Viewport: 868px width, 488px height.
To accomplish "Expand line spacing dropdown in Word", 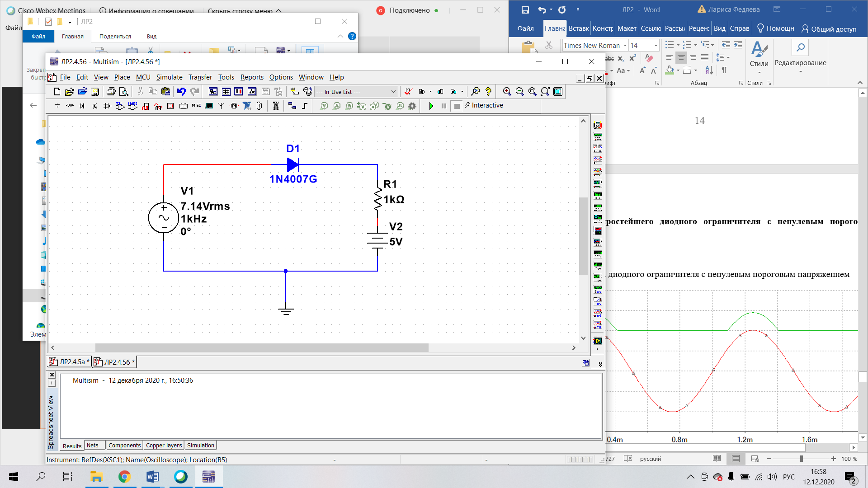I will point(728,57).
